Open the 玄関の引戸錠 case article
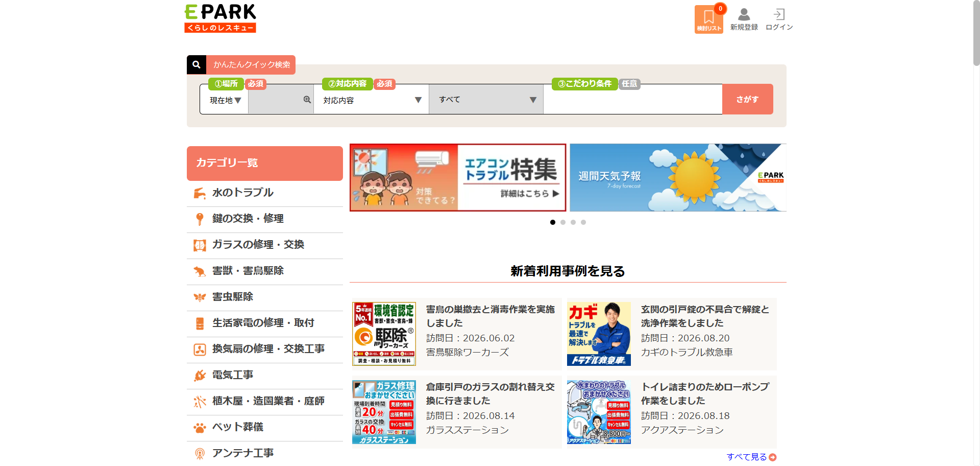The image size is (980, 466). coord(672,334)
